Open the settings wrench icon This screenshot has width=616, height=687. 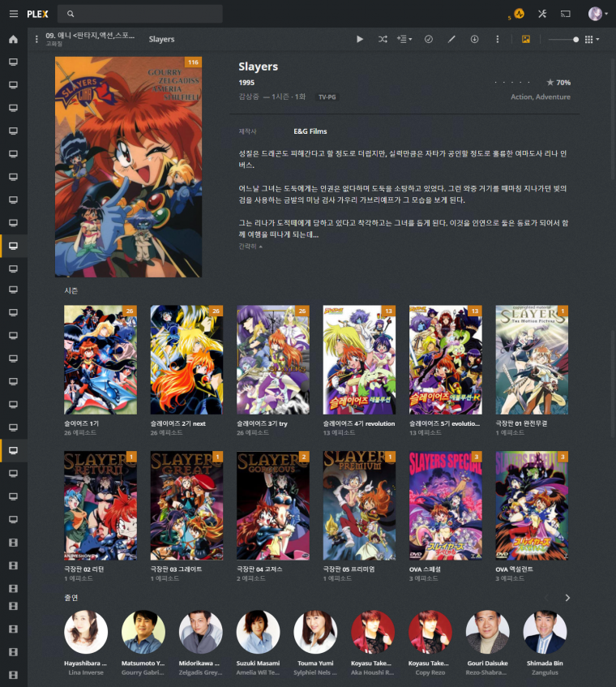click(x=542, y=14)
